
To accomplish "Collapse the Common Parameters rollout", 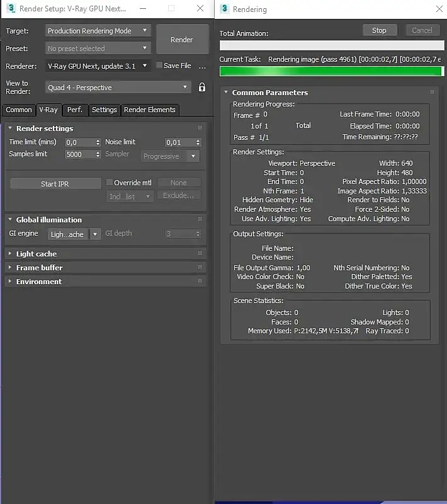I will [x=226, y=92].
